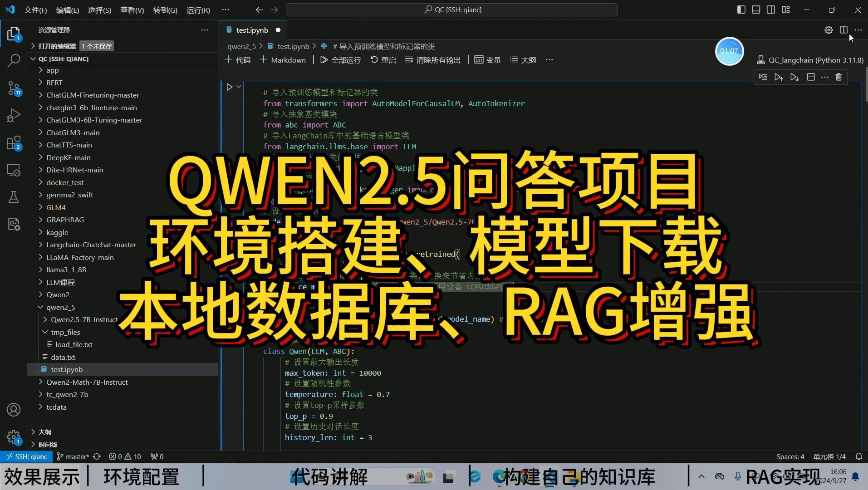Open the Explorer view in activity bar
Viewport: 868px width, 490px height.
pos(14,34)
